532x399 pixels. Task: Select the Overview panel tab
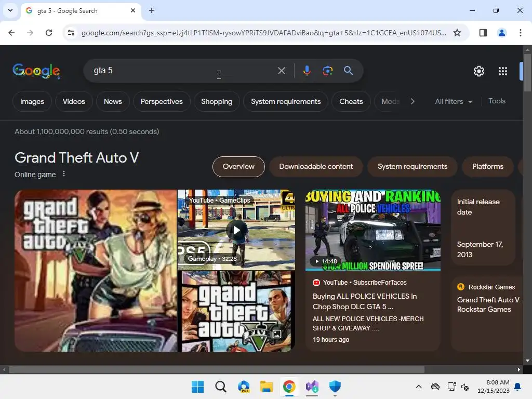(238, 167)
